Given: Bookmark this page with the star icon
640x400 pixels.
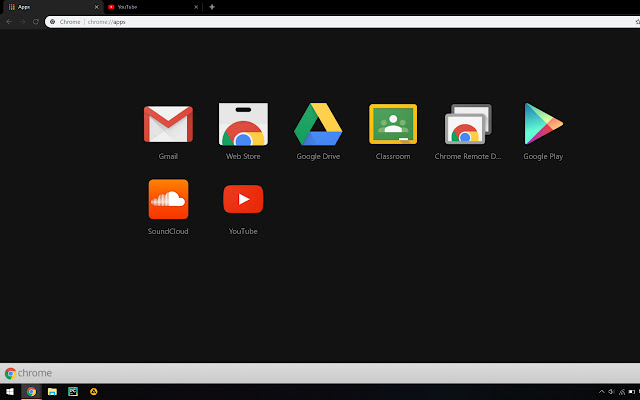Looking at the screenshot, I should point(637,22).
